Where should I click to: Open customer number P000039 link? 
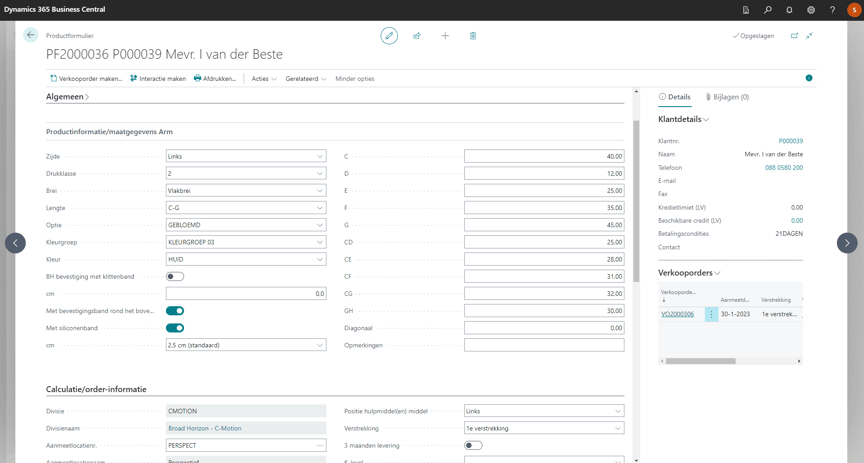pyautogui.click(x=791, y=141)
